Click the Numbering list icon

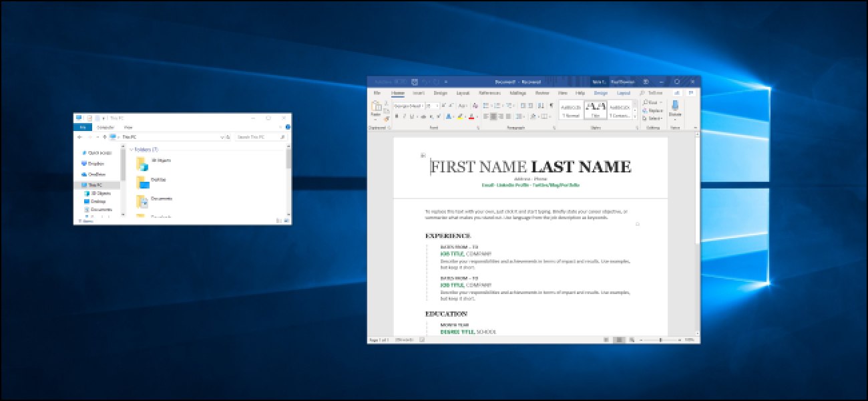coord(497,106)
